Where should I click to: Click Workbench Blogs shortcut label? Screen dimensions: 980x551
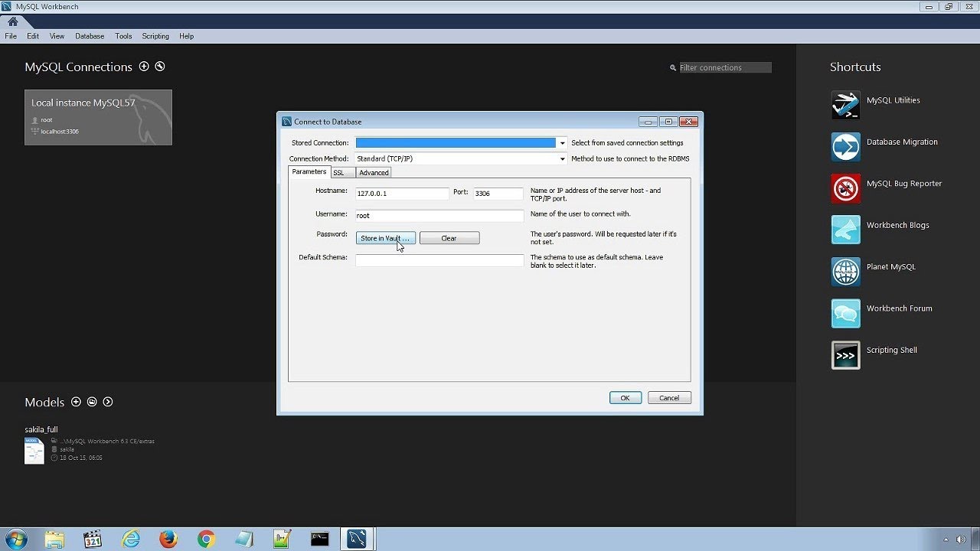click(x=898, y=225)
